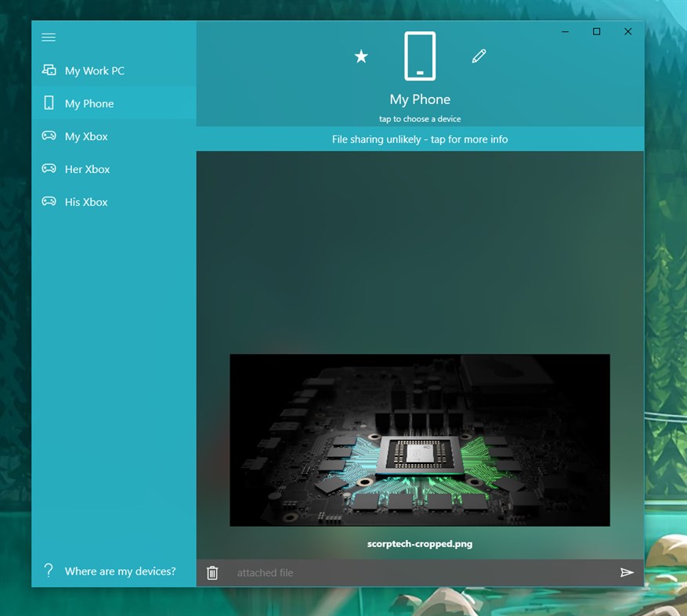Image resolution: width=687 pixels, height=616 pixels.
Task: Click the question mark help icon
Action: [49, 571]
